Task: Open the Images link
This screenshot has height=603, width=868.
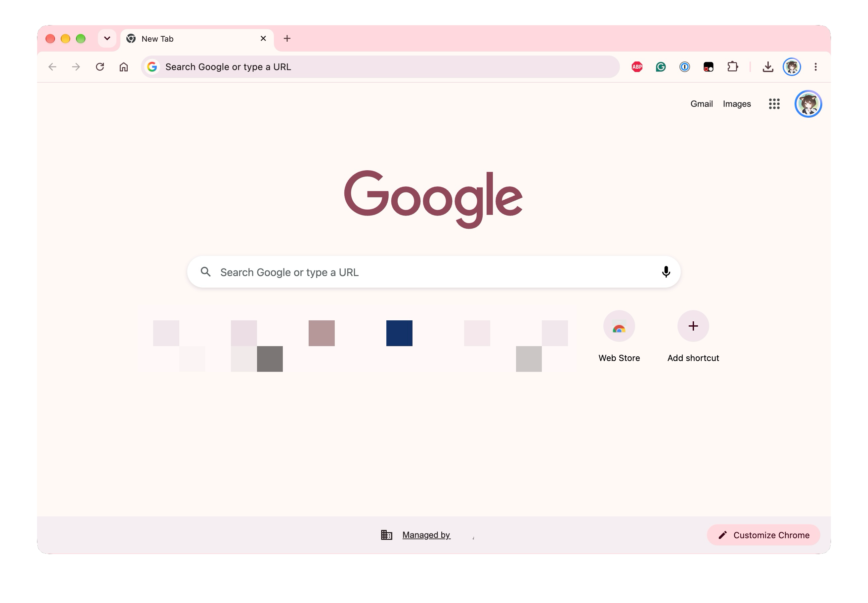Action: [737, 104]
